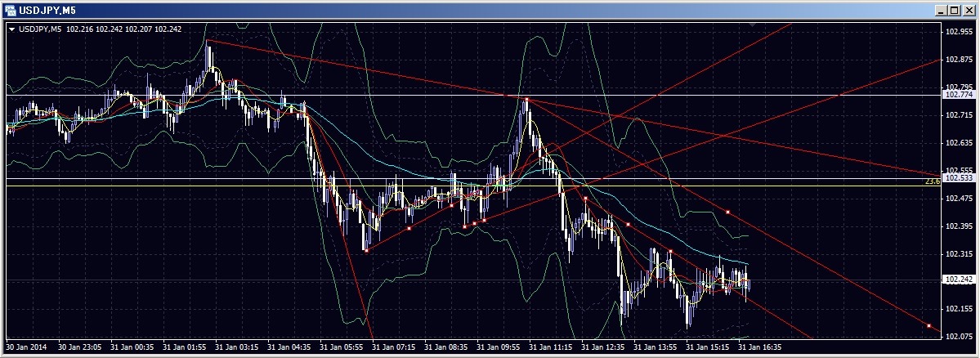Select the 102.774 price label on axis

pyautogui.click(x=959, y=95)
